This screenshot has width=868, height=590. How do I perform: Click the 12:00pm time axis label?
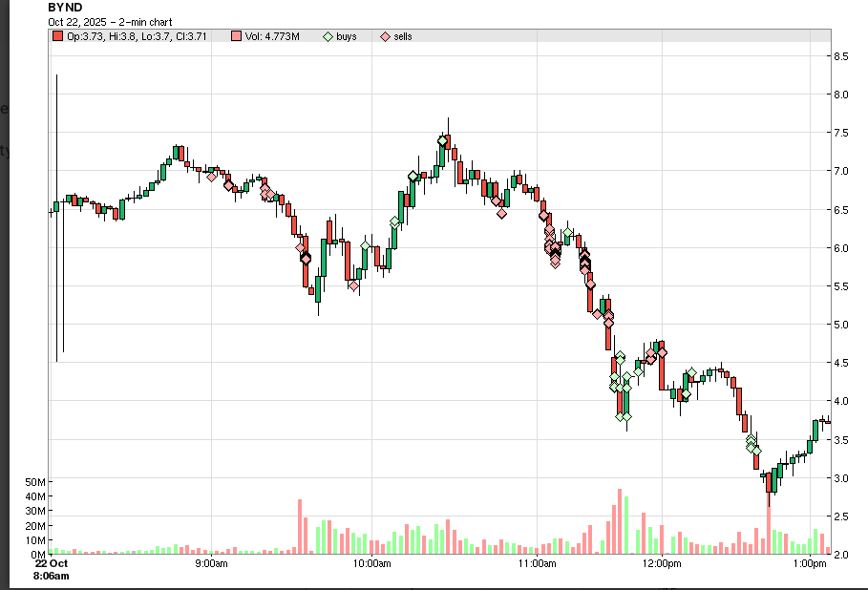[662, 563]
